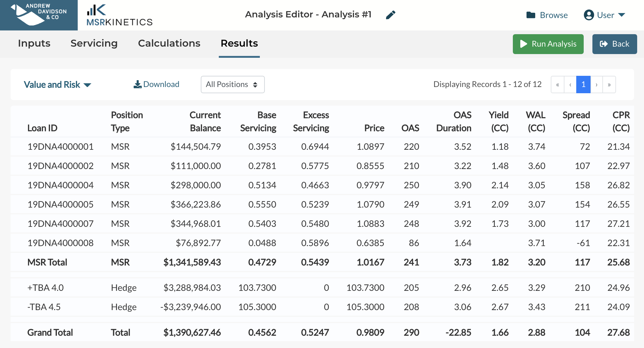Click the Browse folder icon

point(531,15)
